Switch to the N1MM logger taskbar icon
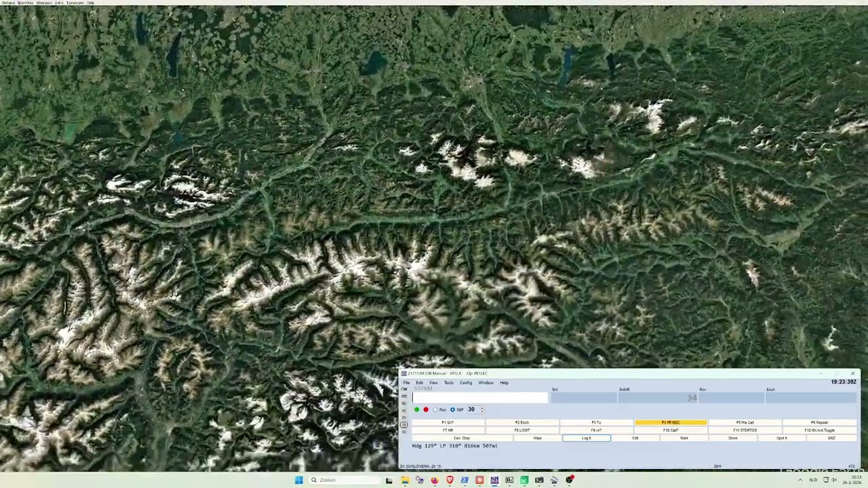Screen dimensions: 868x488 pyautogui.click(x=494, y=480)
